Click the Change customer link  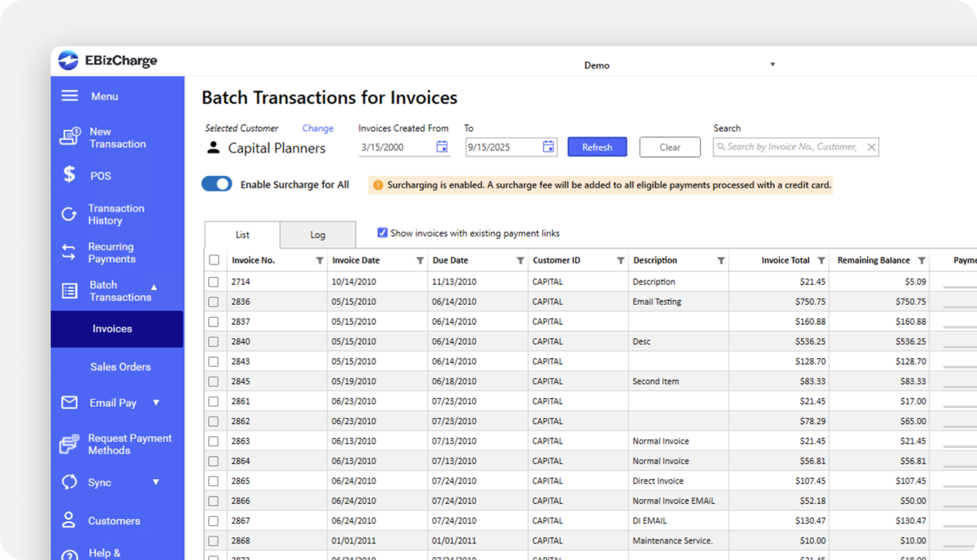(x=318, y=128)
